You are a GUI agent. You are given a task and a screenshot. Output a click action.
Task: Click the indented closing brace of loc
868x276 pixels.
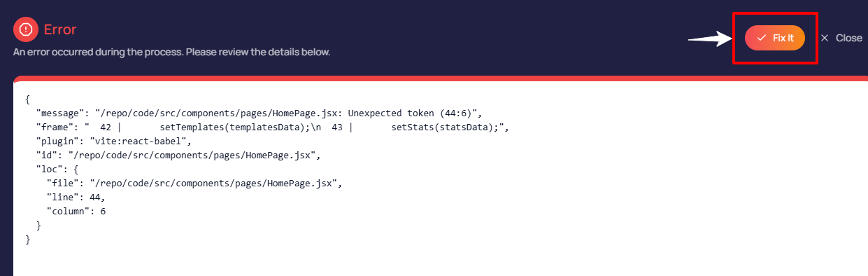pyautogui.click(x=38, y=226)
